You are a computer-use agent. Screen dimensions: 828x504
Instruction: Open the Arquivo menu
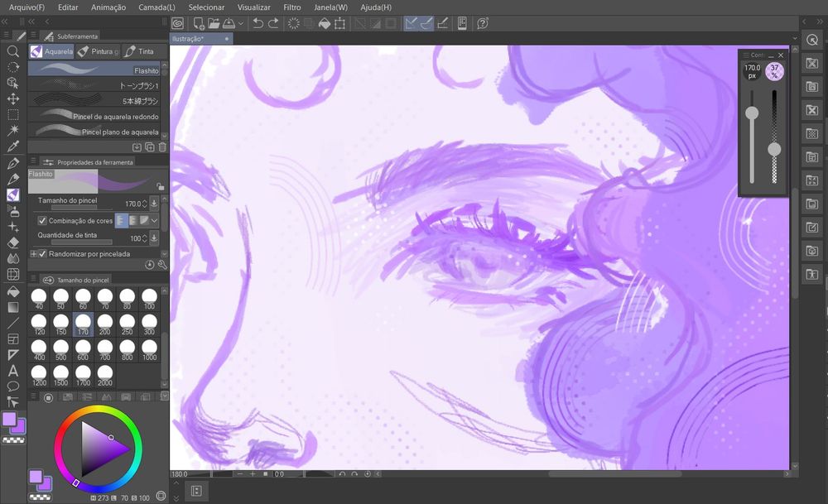click(x=26, y=7)
